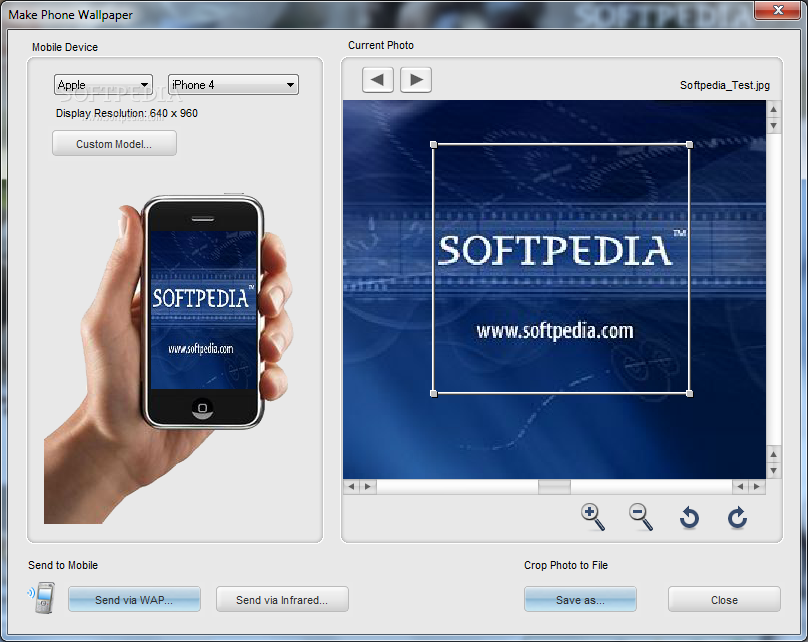The image size is (808, 642).
Task: Click bottom-right crop selection handle
Action: click(689, 394)
